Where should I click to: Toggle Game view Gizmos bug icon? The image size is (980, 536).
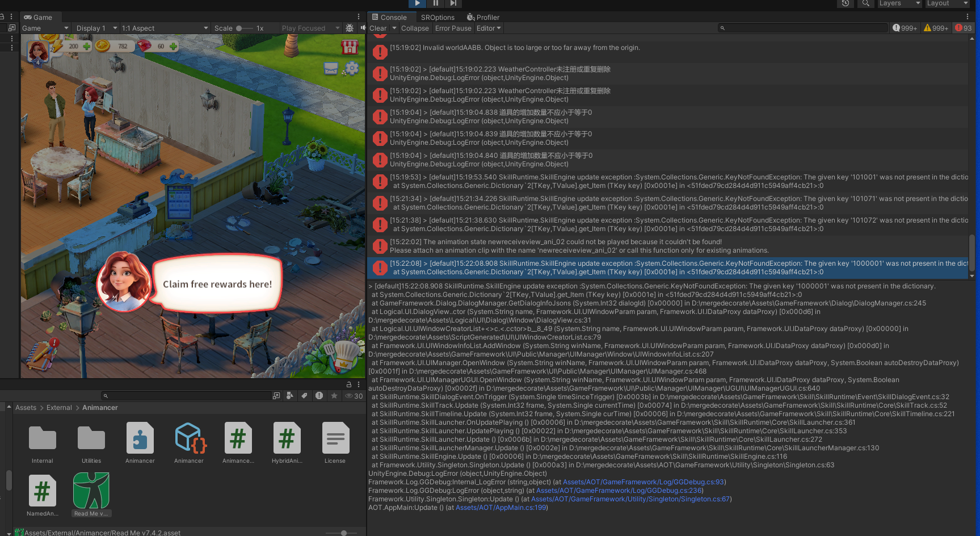click(350, 28)
